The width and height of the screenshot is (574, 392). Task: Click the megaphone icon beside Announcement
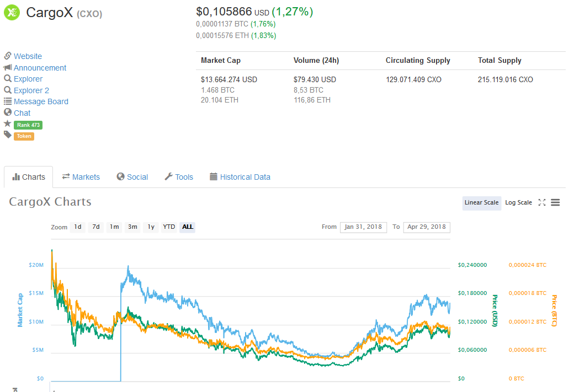[x=8, y=67]
